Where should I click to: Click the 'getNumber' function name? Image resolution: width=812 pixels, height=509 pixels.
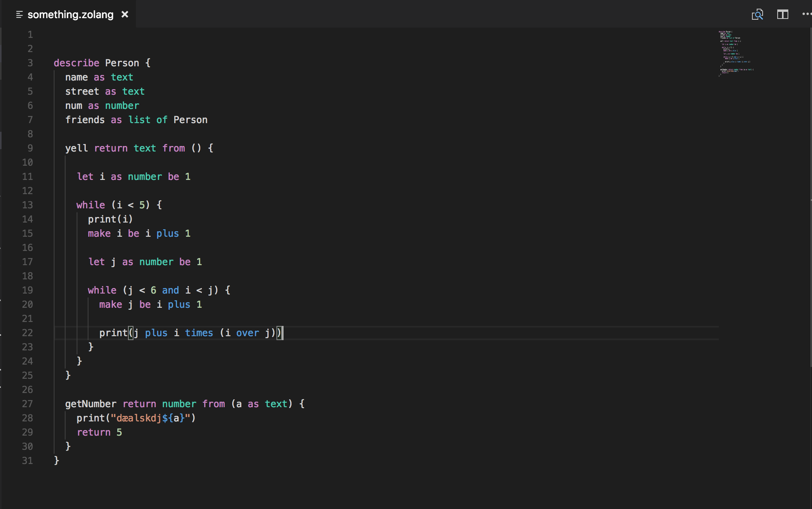pyautogui.click(x=90, y=404)
